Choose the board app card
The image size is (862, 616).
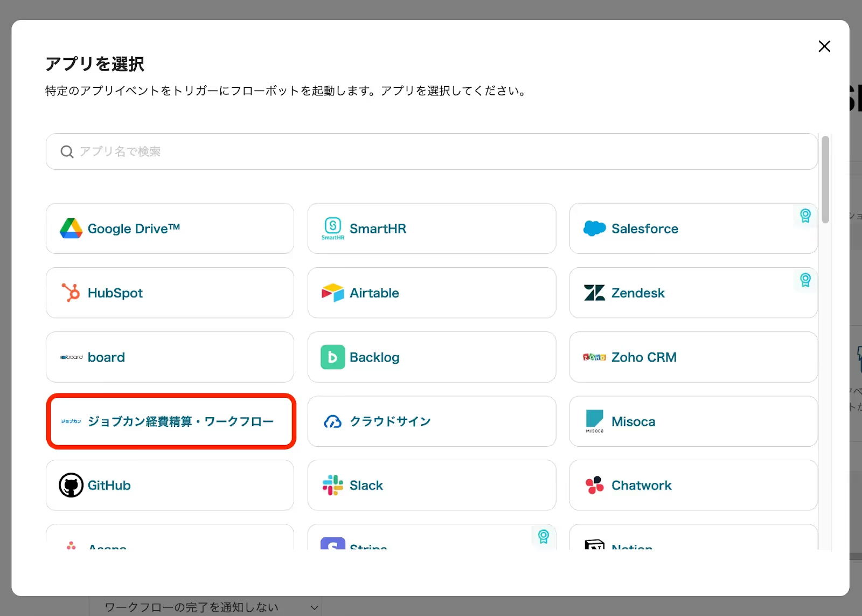click(x=170, y=357)
